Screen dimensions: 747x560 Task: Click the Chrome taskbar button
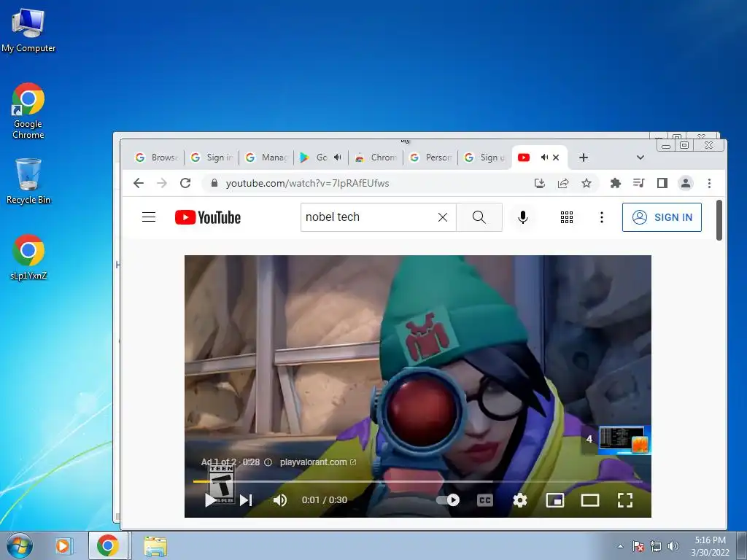point(108,545)
